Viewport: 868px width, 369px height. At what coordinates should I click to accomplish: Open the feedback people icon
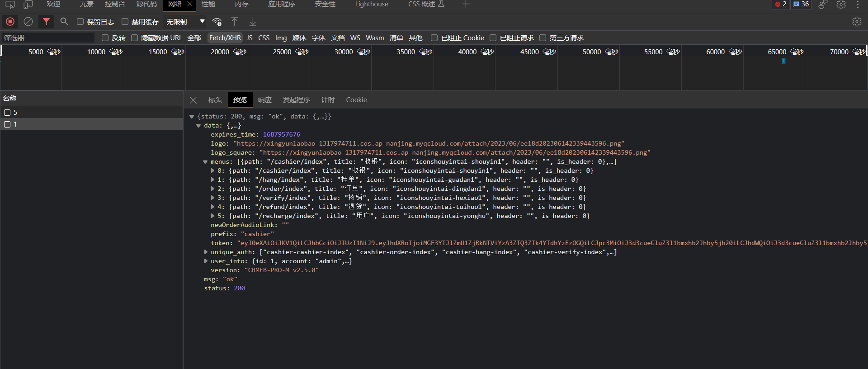coord(823,5)
